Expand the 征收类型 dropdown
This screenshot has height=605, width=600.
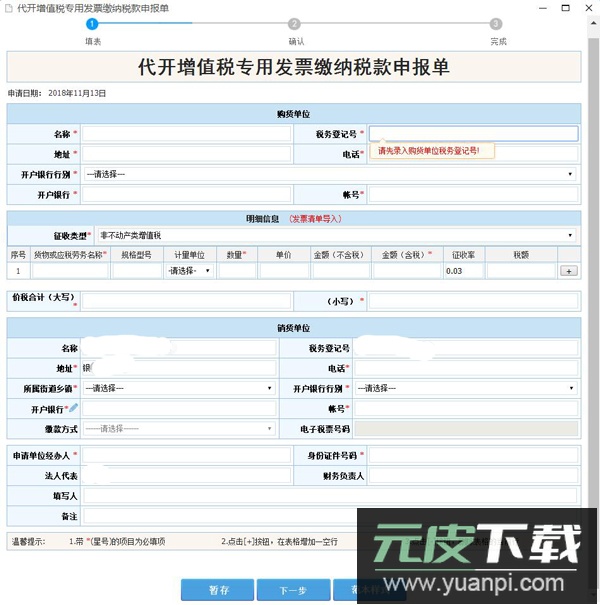tap(336, 235)
